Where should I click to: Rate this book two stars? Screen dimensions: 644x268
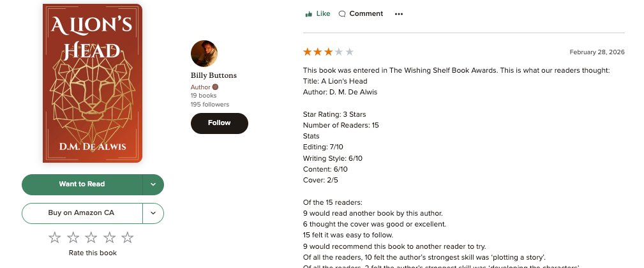click(73, 237)
